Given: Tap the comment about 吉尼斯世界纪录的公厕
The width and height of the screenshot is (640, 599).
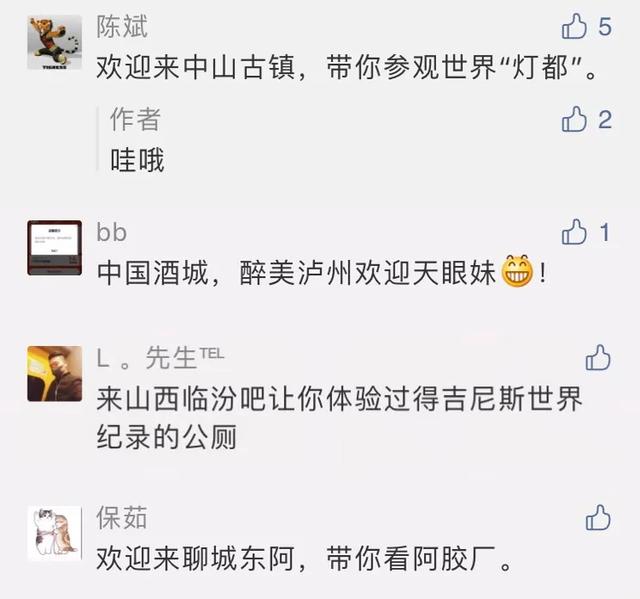Looking at the screenshot, I should (x=339, y=417).
